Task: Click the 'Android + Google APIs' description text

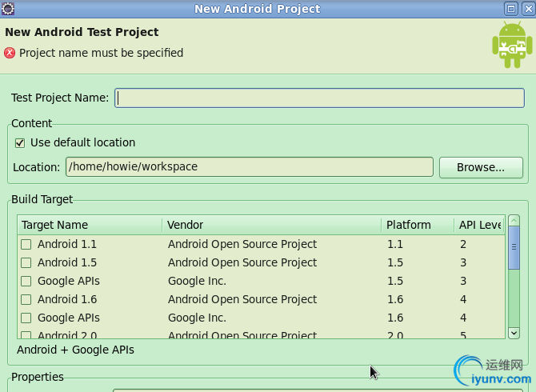Action: (75, 350)
